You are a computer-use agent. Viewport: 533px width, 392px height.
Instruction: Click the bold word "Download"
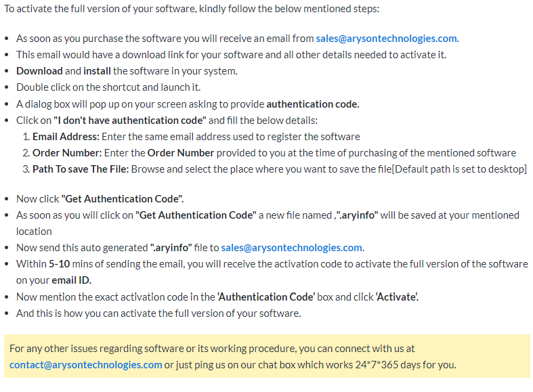[39, 71]
